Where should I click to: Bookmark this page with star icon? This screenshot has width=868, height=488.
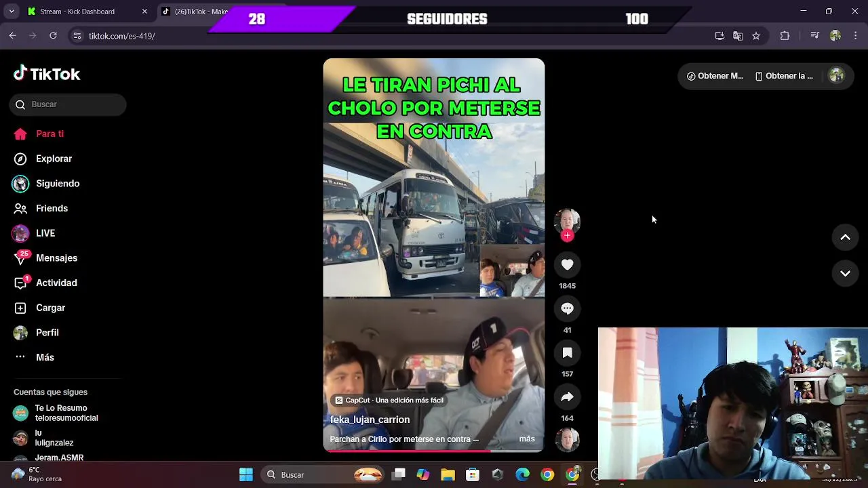(x=756, y=36)
